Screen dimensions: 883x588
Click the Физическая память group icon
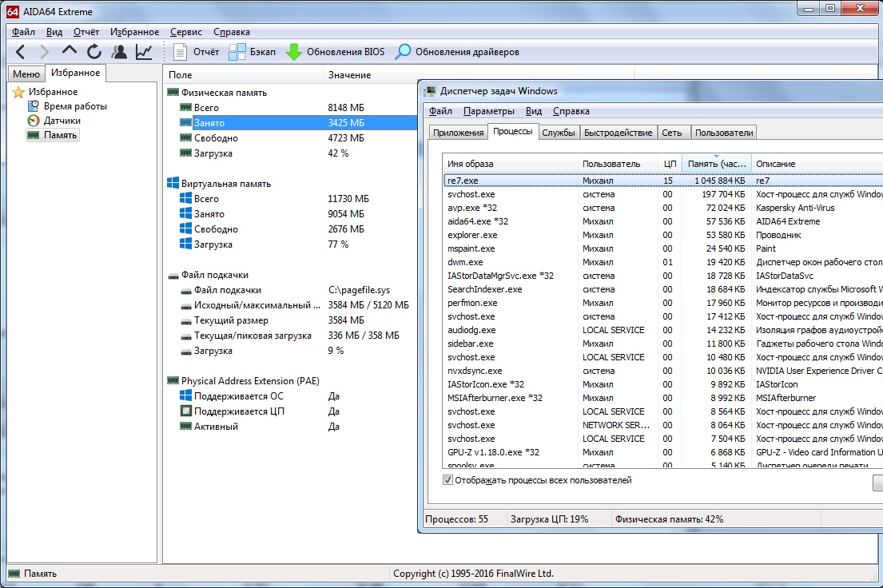click(x=173, y=93)
